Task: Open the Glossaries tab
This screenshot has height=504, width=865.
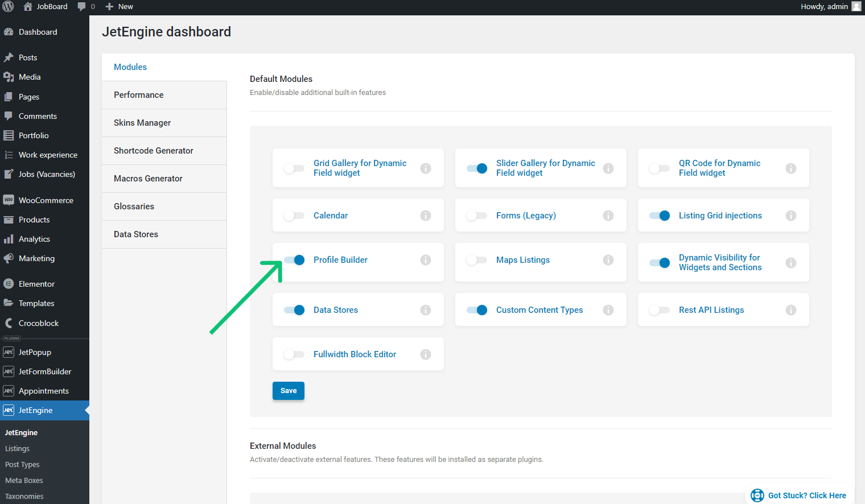Action: coord(164,206)
